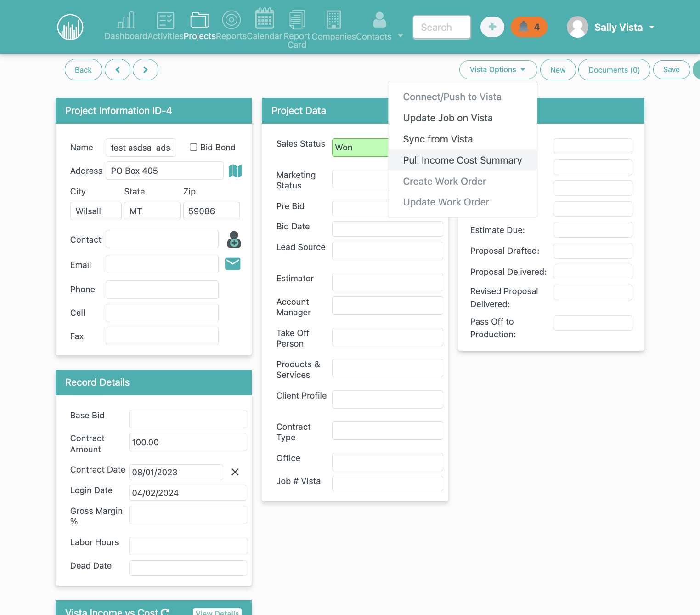Click the Contract Date field
Viewport: 700px width, 615px height.
point(176,472)
